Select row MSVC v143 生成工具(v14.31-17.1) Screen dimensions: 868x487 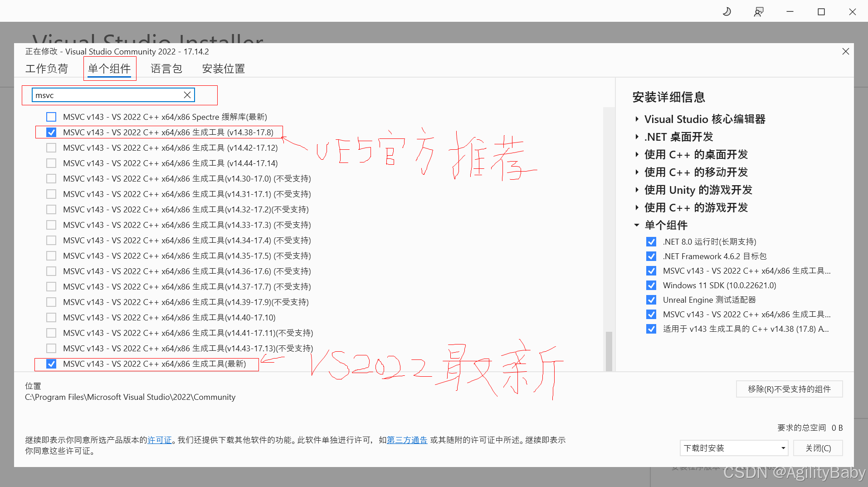[x=179, y=194]
